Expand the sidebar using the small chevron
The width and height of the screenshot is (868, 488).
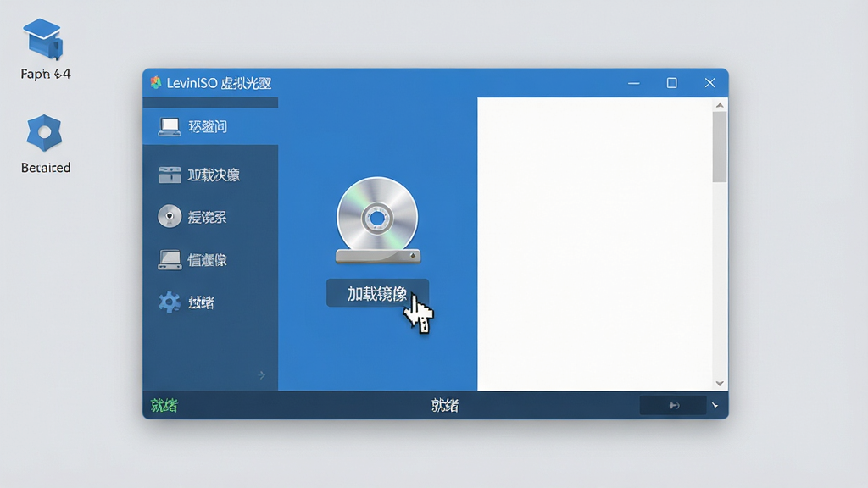pos(262,375)
